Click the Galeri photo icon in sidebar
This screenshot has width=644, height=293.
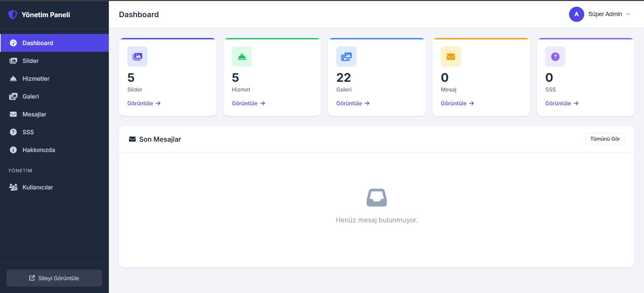13,97
